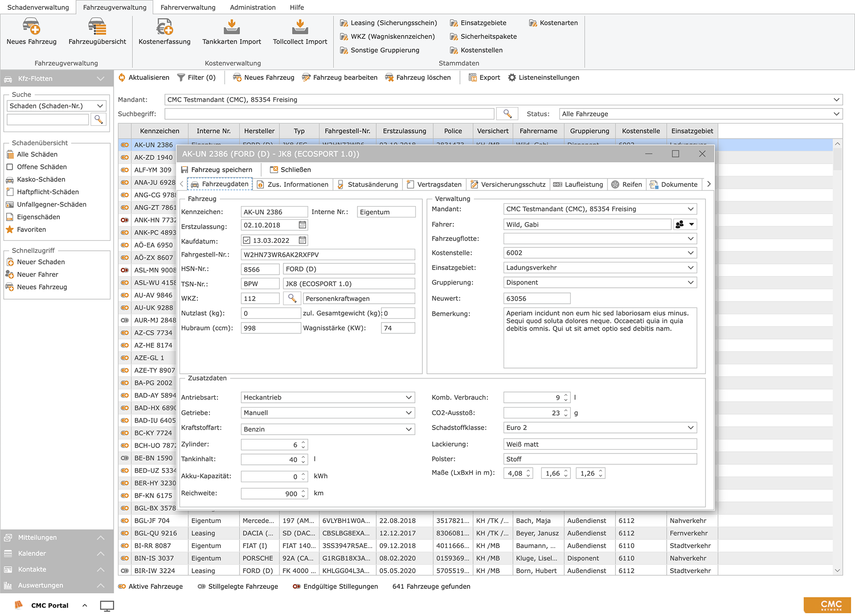The image size is (855, 616).
Task: Click Schließen in the vehicle dialog
Action: point(290,169)
